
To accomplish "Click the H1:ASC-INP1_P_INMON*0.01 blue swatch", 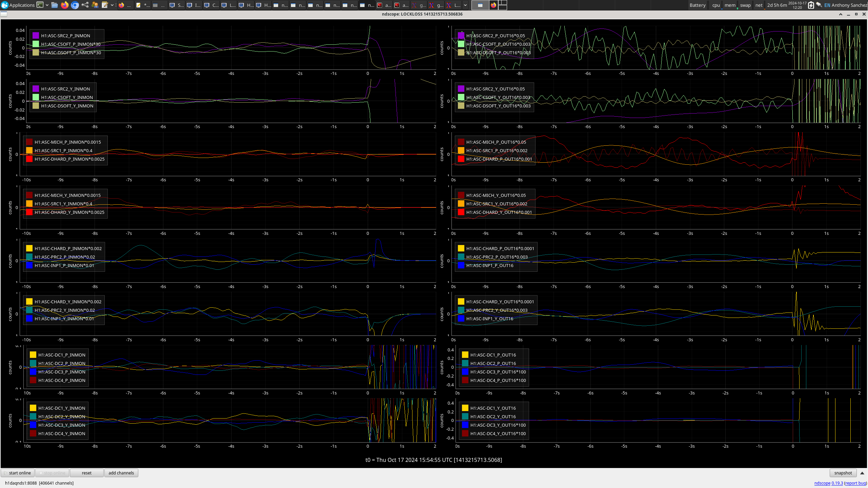I will (29, 265).
